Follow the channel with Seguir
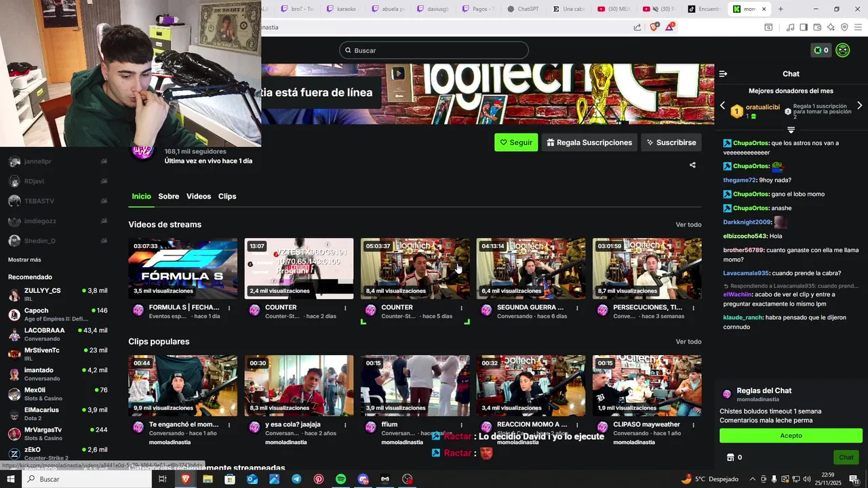Screen dimensions: 868x488 pyautogui.click(x=516, y=142)
